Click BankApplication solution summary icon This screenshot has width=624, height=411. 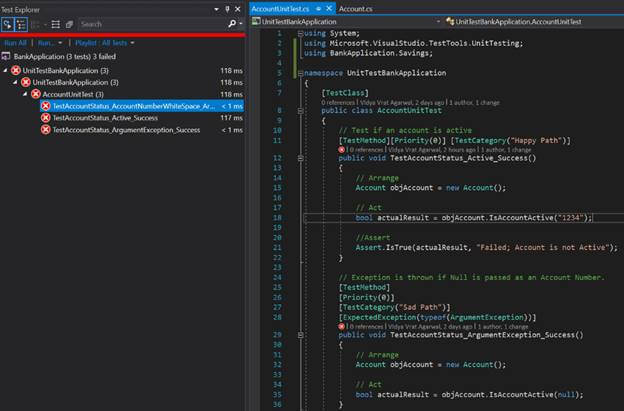point(6,56)
